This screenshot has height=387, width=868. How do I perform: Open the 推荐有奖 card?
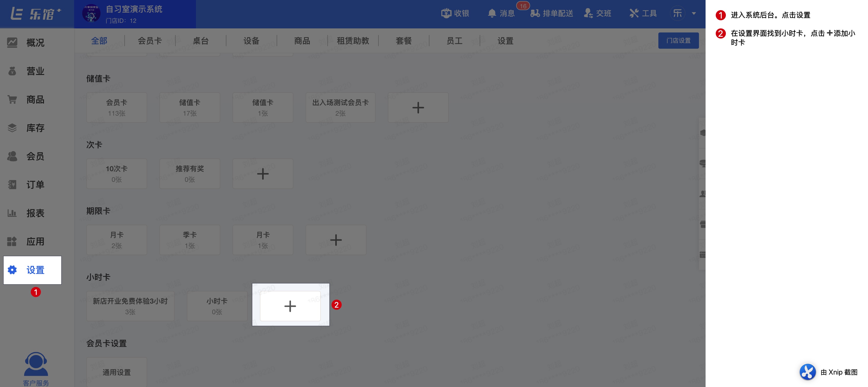(190, 174)
